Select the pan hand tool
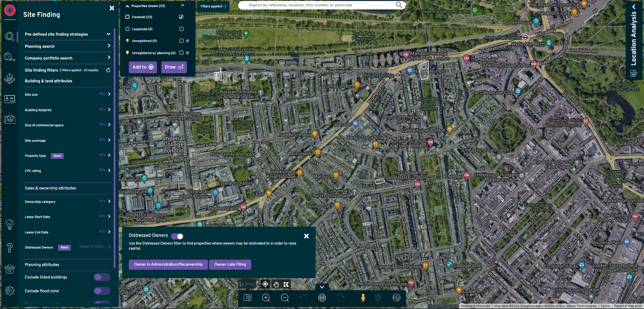Image resolution: width=644 pixels, height=309 pixels. tap(276, 284)
